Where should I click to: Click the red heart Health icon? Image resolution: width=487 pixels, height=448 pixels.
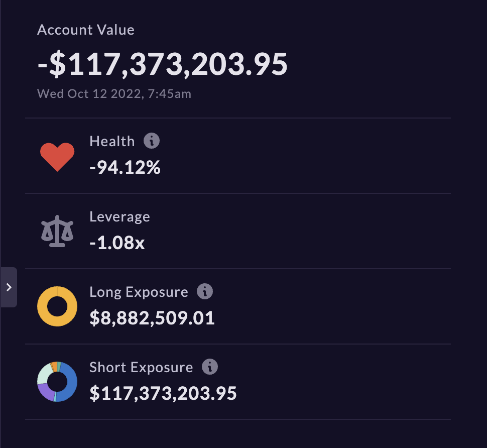point(57,157)
